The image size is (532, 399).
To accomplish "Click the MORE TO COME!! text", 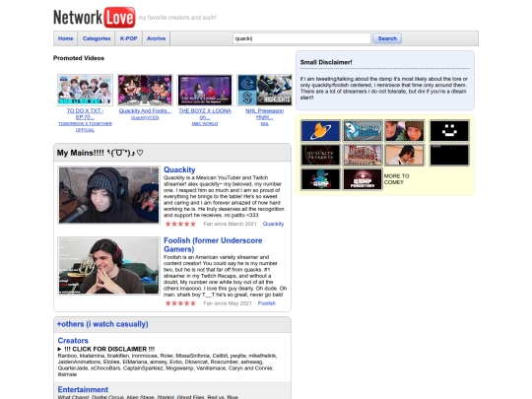I will (x=397, y=179).
